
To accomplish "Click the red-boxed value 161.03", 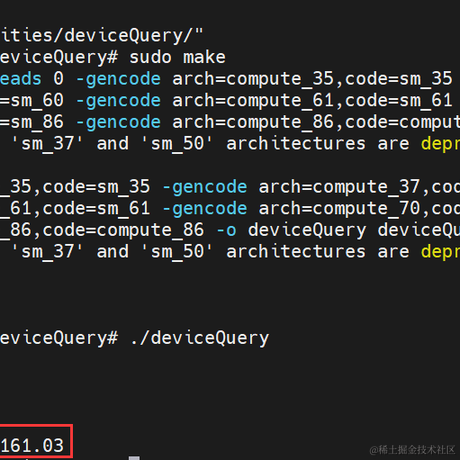I will coord(32,446).
